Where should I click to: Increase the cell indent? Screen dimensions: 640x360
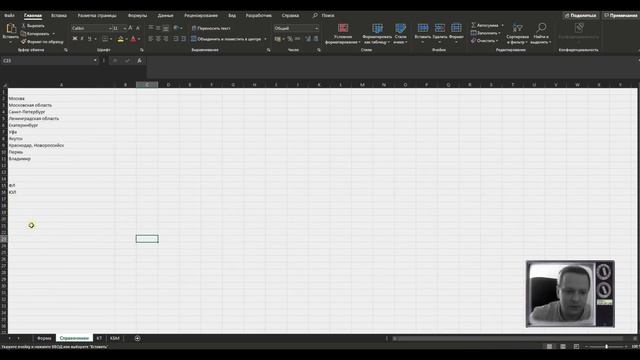(x=183, y=39)
